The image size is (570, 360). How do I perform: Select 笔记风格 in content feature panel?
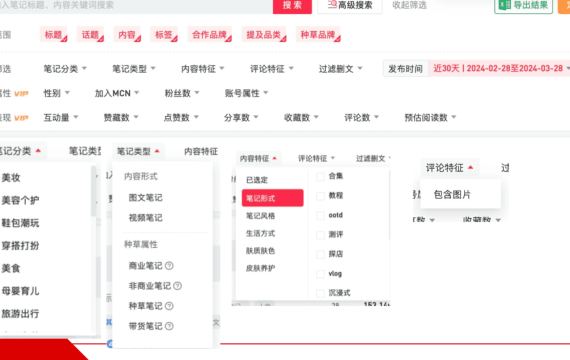(x=261, y=216)
